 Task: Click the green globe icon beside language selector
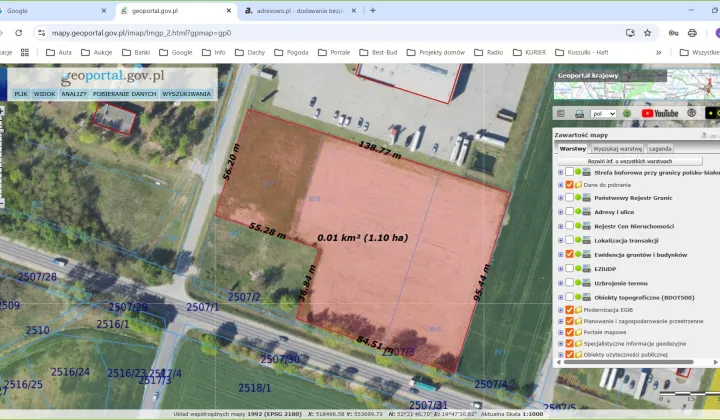627,113
